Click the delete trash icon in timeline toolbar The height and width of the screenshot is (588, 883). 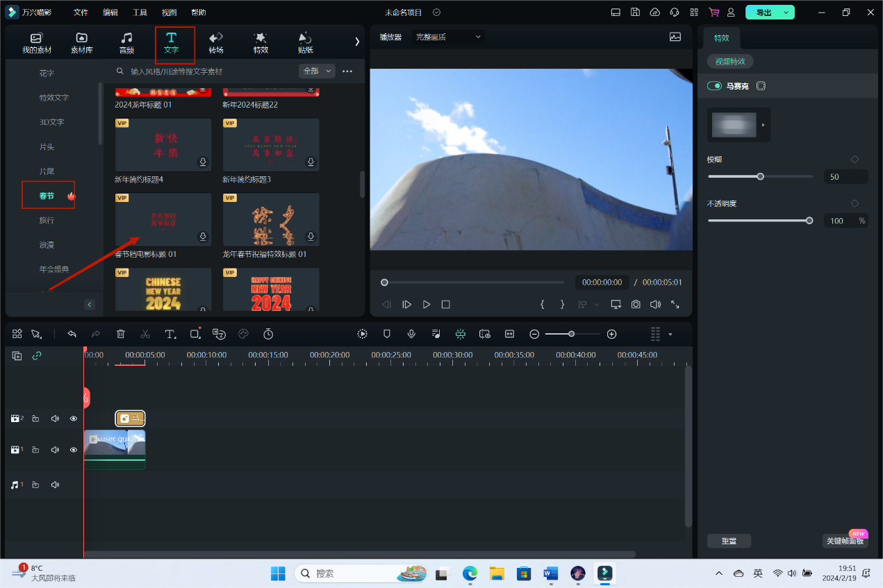pyautogui.click(x=121, y=334)
